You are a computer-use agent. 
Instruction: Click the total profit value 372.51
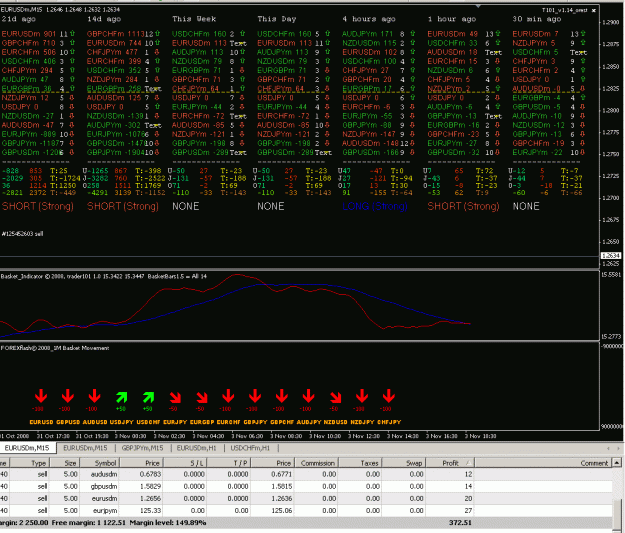click(460, 523)
